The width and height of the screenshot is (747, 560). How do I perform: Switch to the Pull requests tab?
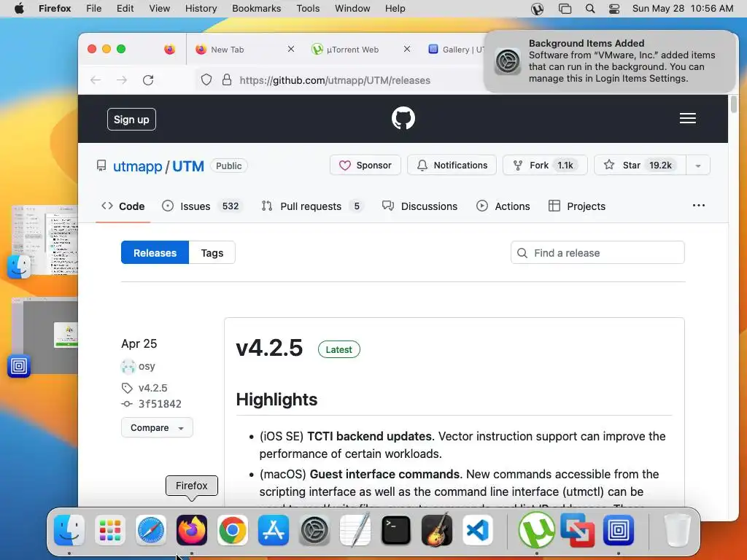point(312,206)
